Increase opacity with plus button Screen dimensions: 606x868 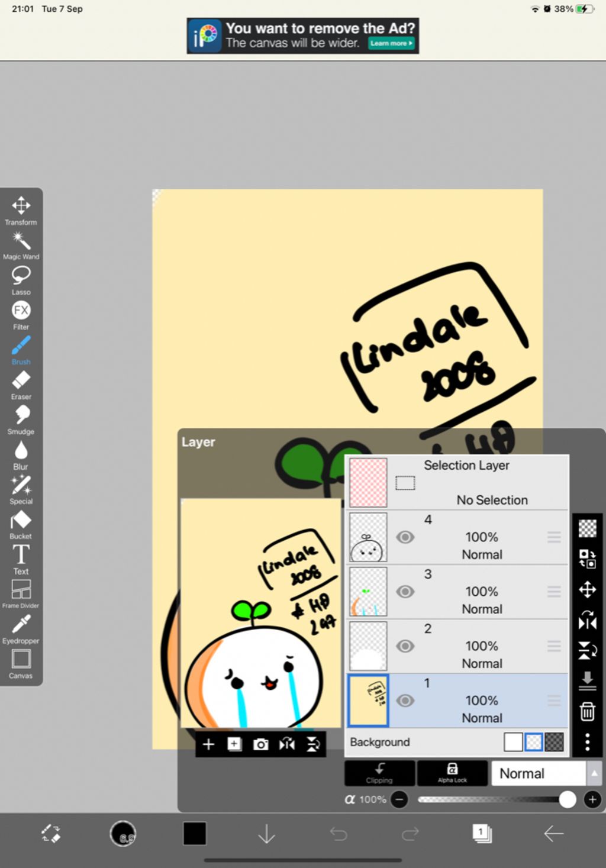coord(592,799)
